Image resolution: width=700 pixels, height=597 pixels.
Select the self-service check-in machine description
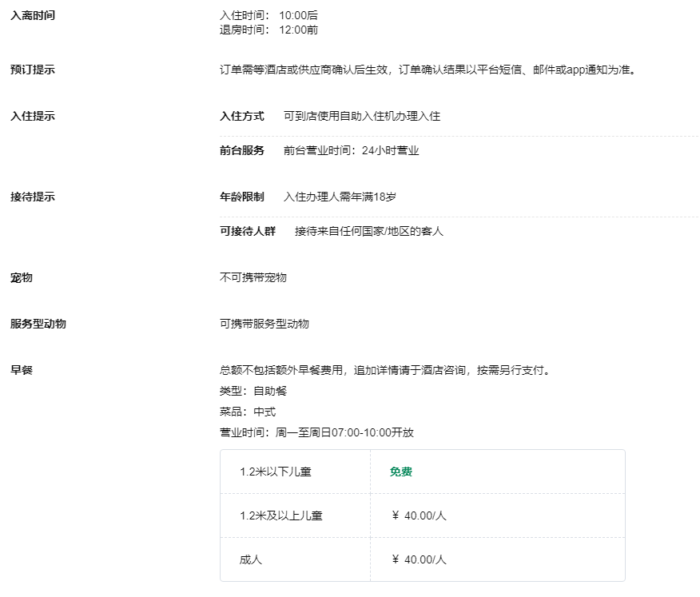[361, 116]
